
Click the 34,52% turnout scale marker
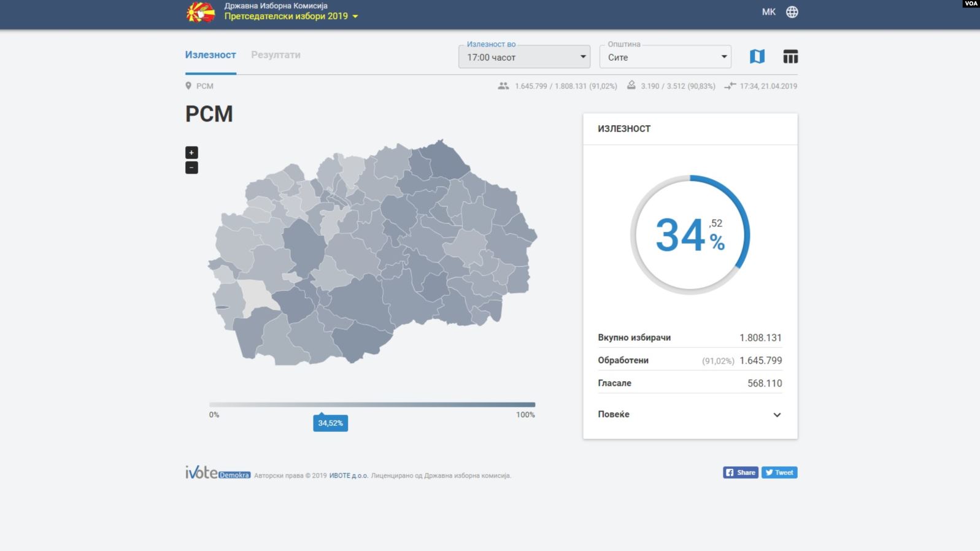pos(330,423)
